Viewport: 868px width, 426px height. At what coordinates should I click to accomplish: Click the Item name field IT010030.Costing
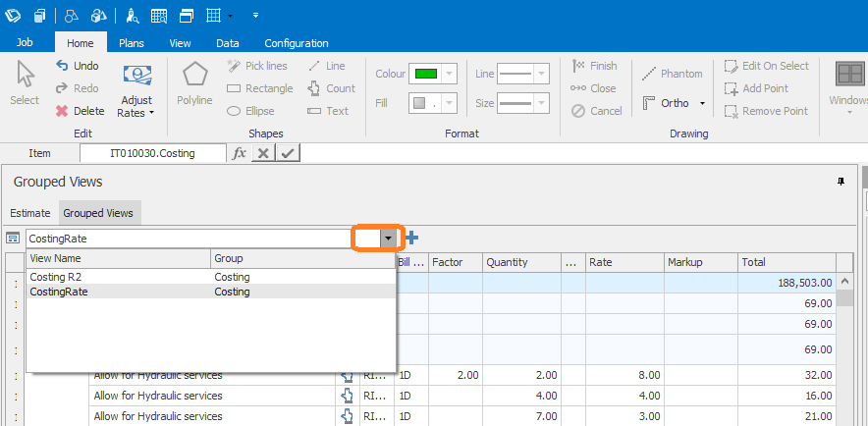[x=152, y=153]
